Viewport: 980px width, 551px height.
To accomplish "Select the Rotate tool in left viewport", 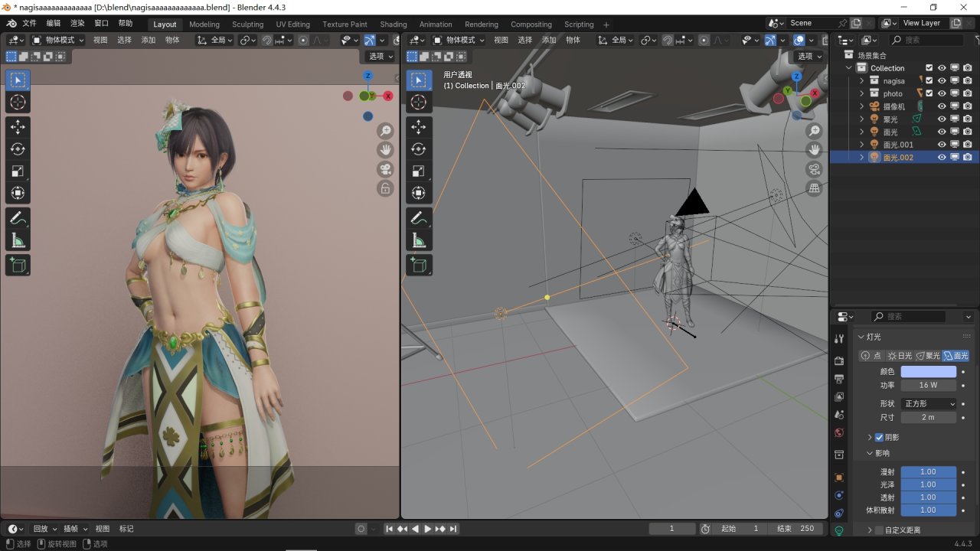I will pos(18,149).
